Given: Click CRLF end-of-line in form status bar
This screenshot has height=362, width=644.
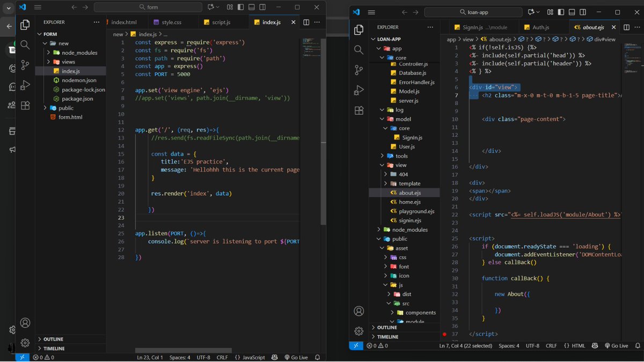Looking at the screenshot, I should click(222, 357).
